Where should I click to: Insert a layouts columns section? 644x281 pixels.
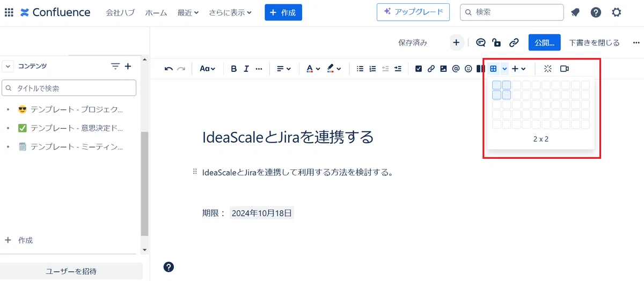481,69
